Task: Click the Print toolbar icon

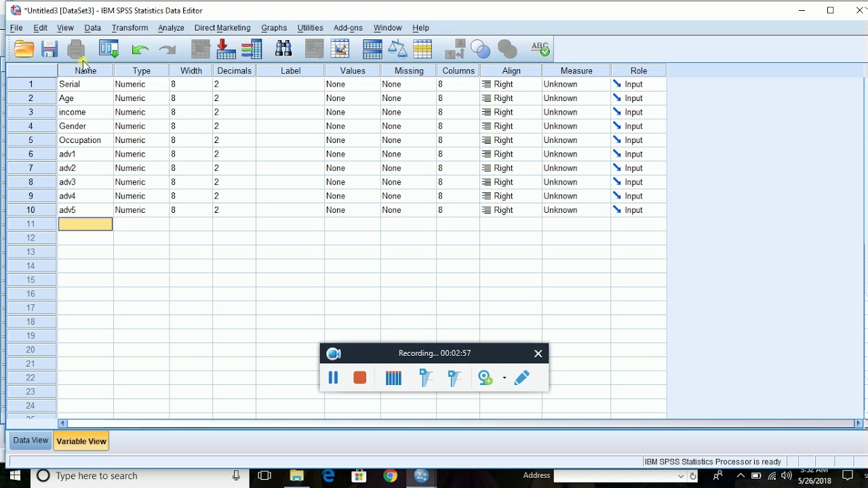Action: click(76, 49)
